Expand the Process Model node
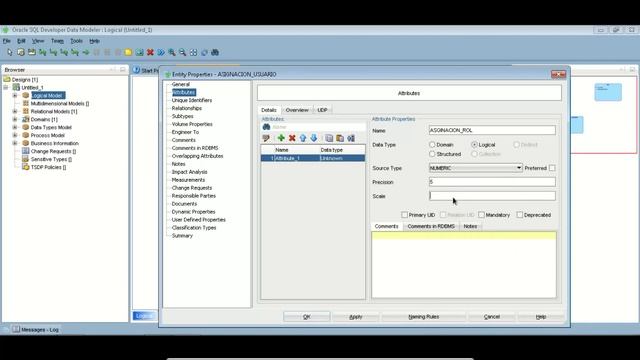The image size is (640, 360). coord(15,135)
